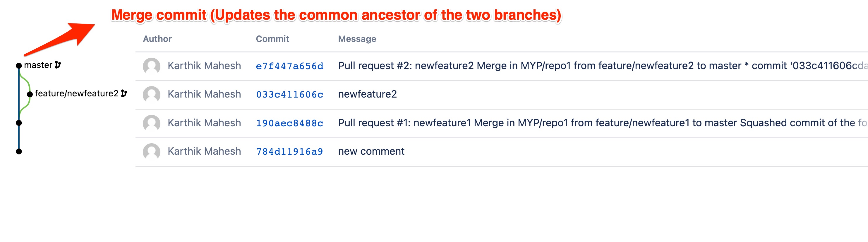Open commit e7f447a656d
868x242 pixels.
289,66
